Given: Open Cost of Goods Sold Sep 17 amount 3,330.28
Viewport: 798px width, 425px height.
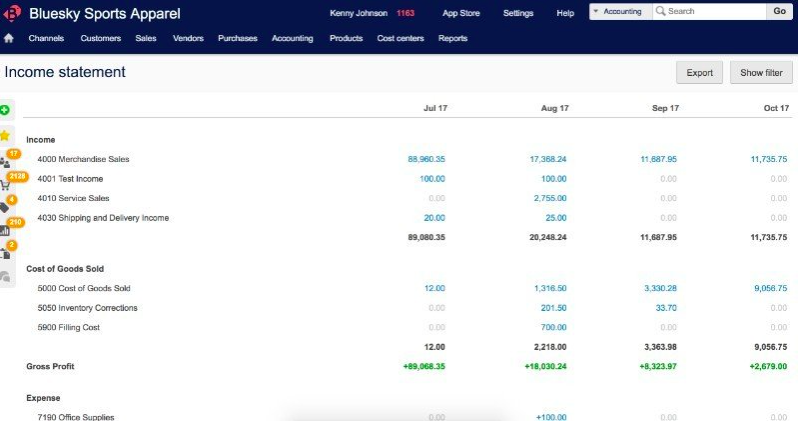Looking at the screenshot, I should point(660,288).
